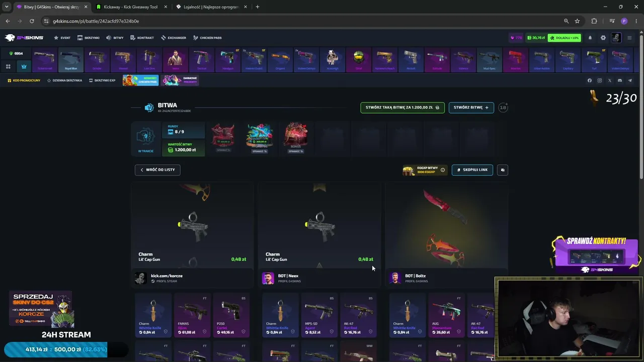Viewport: 644px width, 362px height.
Task: Open the Bitwy menu item
Action: click(x=115, y=38)
